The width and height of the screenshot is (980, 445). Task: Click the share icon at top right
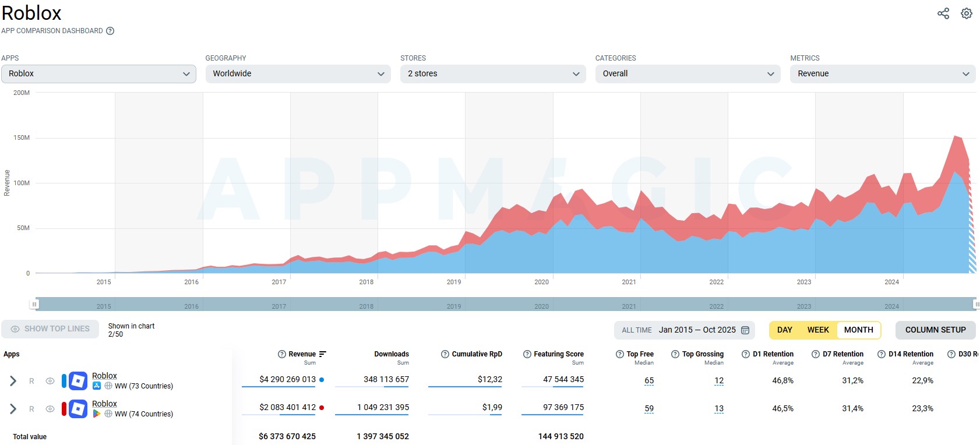pyautogui.click(x=943, y=13)
